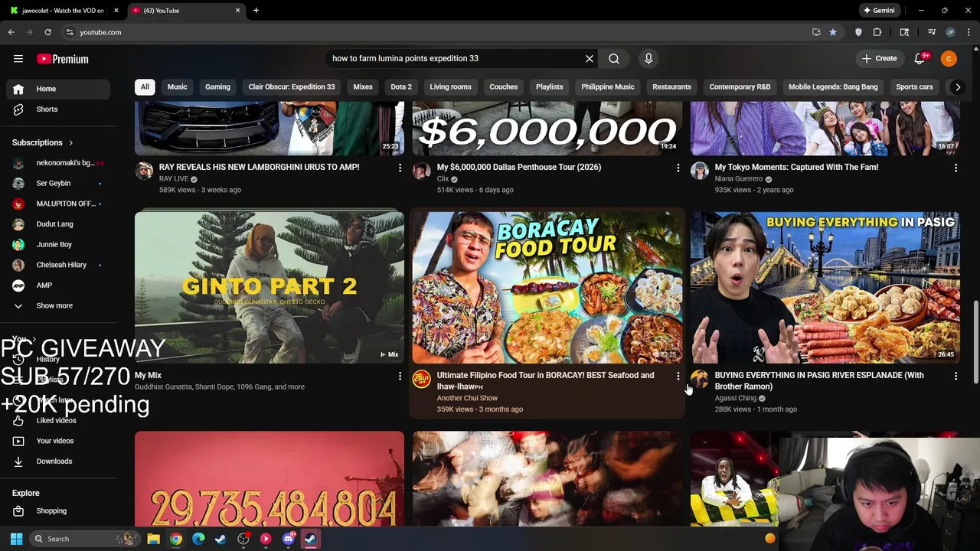Click the RAY LIVE channel avatar
The height and width of the screenshot is (551, 980).
point(144,171)
